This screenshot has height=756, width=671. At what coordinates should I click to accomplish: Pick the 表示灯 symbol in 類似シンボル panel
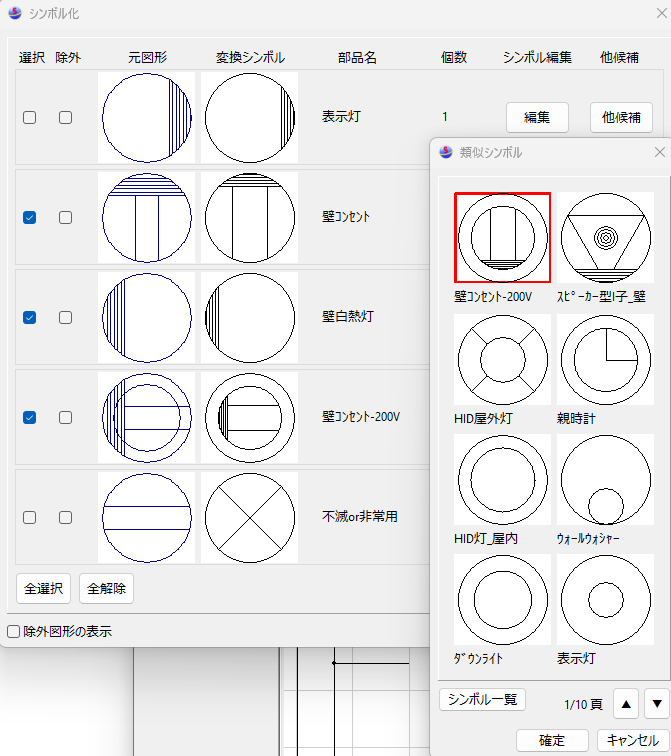click(x=606, y=599)
